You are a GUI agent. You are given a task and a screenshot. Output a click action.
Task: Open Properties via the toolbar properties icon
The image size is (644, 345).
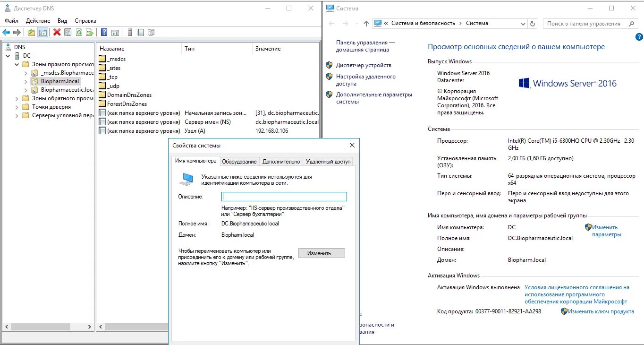[68, 32]
